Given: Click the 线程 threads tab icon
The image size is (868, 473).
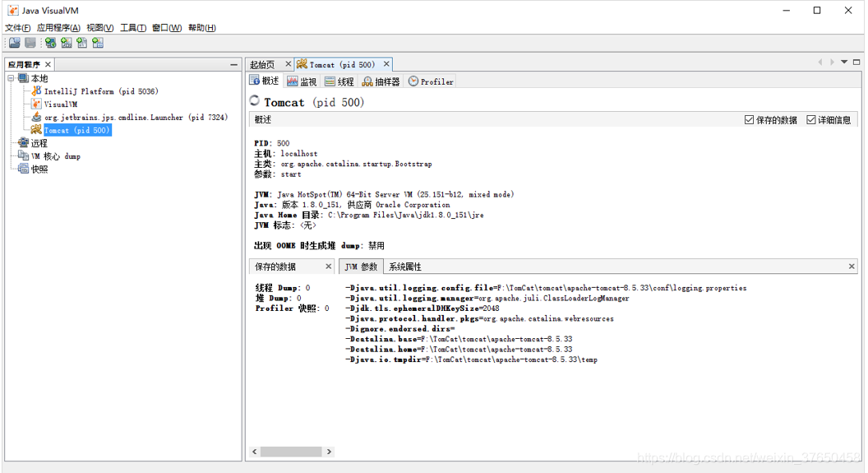Looking at the screenshot, I should coord(330,81).
